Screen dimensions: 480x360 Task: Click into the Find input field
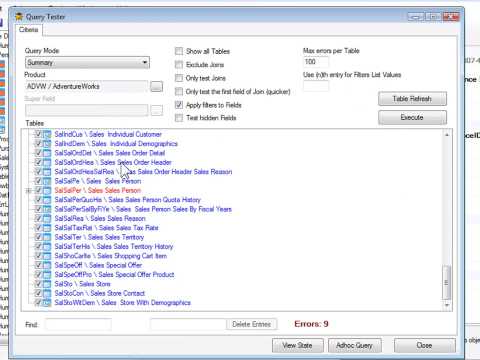click(x=78, y=324)
